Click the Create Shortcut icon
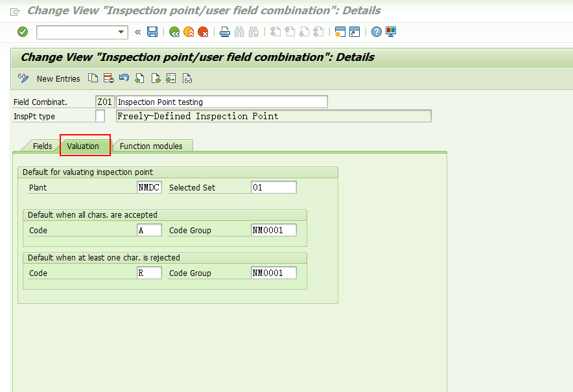The image size is (573, 392). coord(355,32)
